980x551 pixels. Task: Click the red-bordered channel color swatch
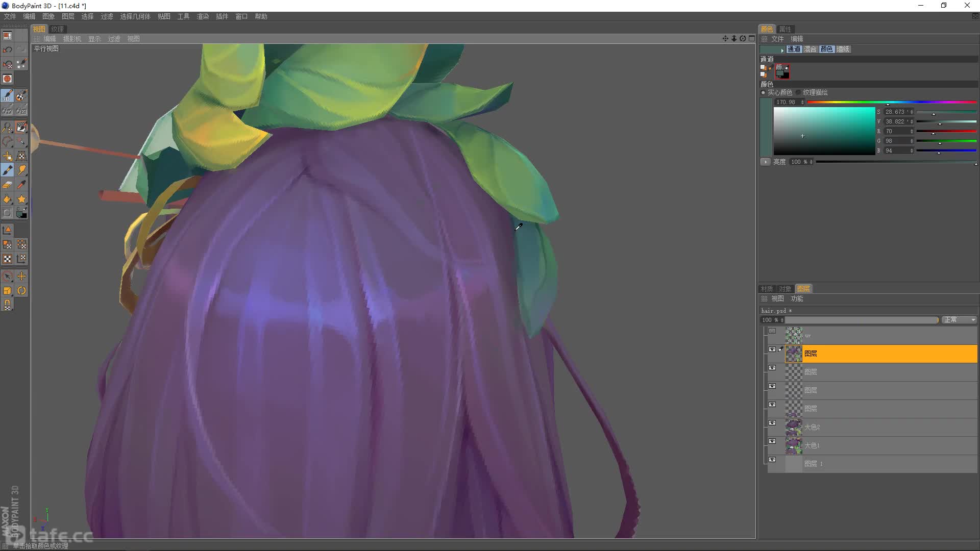[782, 71]
